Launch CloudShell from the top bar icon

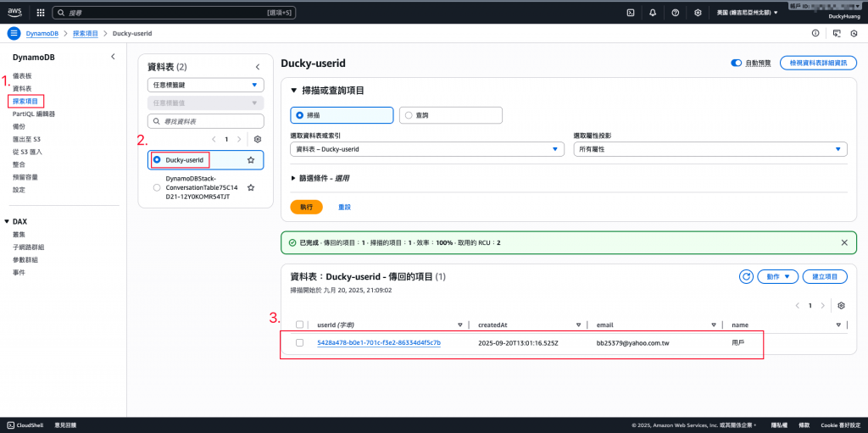point(630,12)
